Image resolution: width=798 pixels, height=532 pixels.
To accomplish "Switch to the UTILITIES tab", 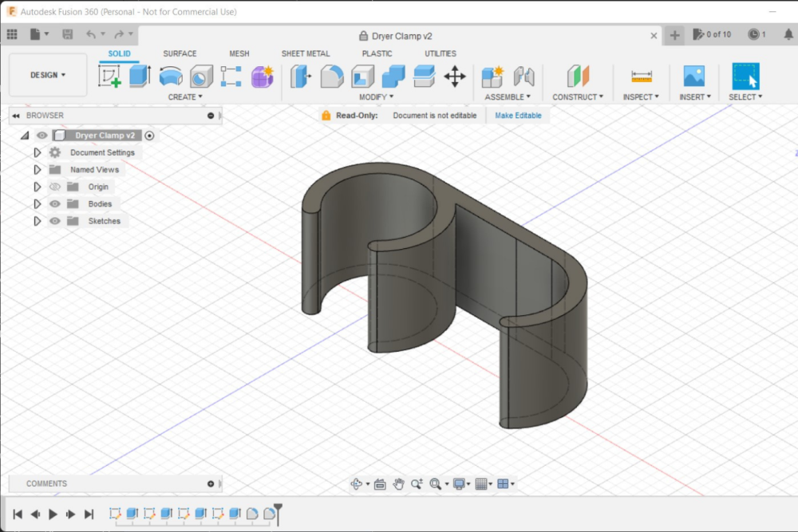I will pos(440,53).
